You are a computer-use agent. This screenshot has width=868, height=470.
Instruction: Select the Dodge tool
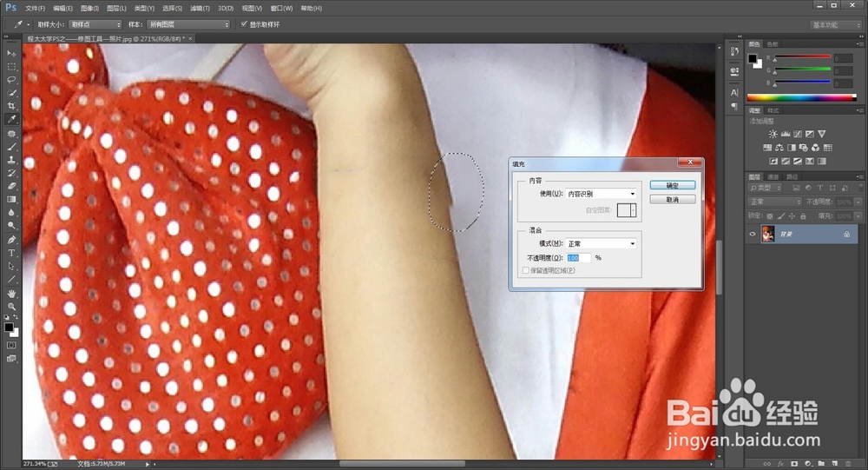click(x=11, y=226)
